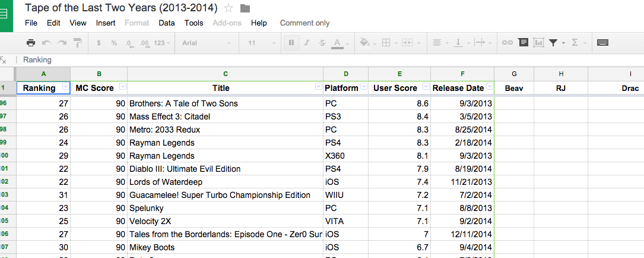Select release date 11/21/2013 cell
644x258 pixels.
click(x=462, y=182)
